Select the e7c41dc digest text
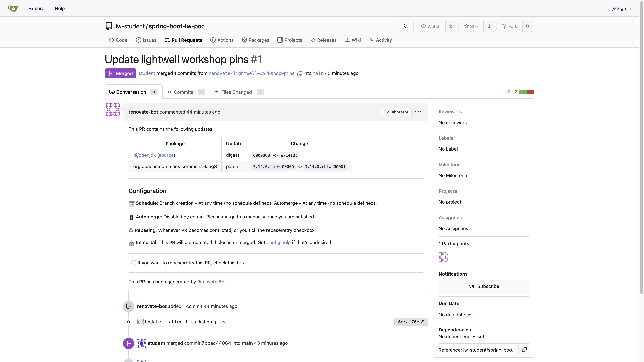 pyautogui.click(x=289, y=155)
